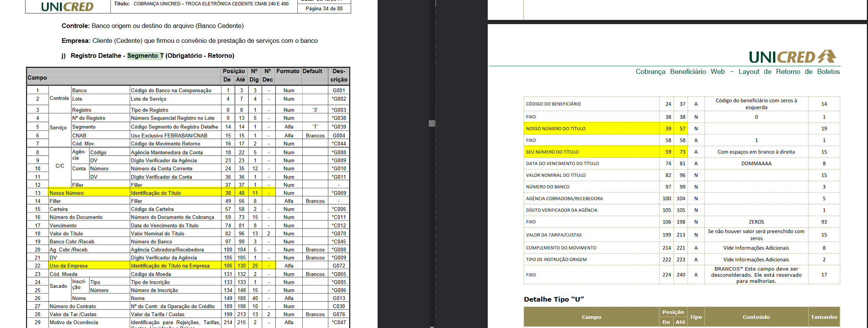Click the 'Empresa: Cliente (Cedente)' paragraph
868x328 pixels.
(x=190, y=41)
